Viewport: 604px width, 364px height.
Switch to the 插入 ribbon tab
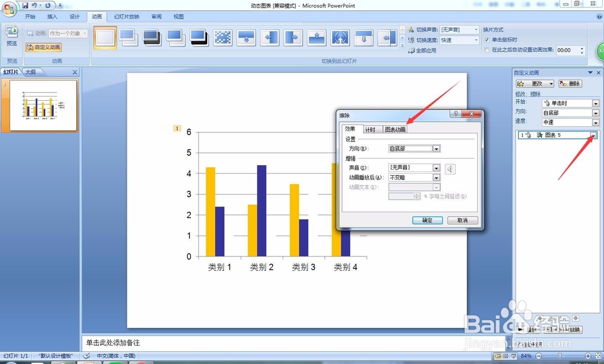[x=52, y=16]
